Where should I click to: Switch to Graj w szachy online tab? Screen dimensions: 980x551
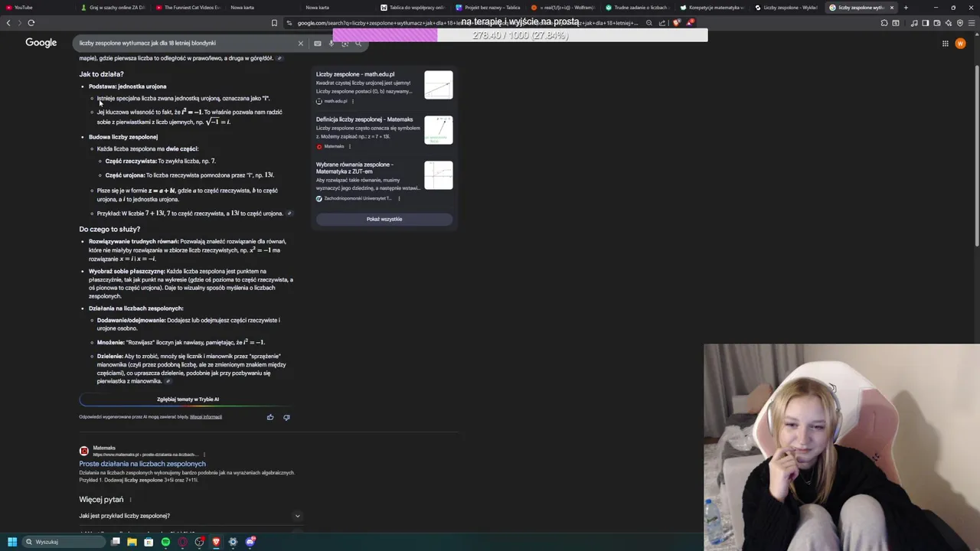coord(113,8)
